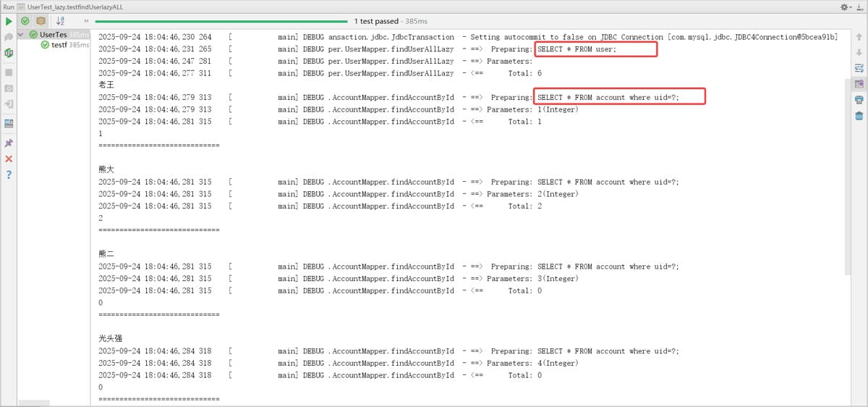868x407 pixels.
Task: Click the '1 test passed' status text
Action: (x=376, y=22)
